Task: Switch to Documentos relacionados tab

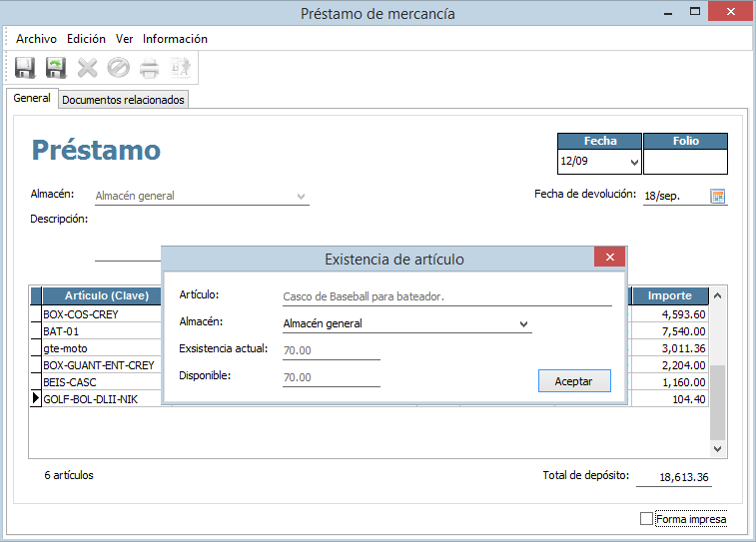Action: 123,100
